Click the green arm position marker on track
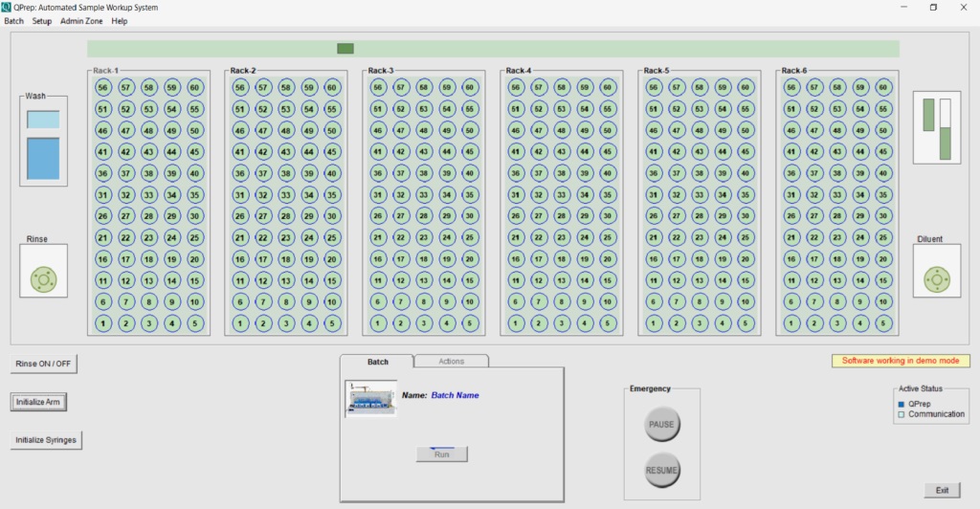980x509 pixels. coord(345,49)
